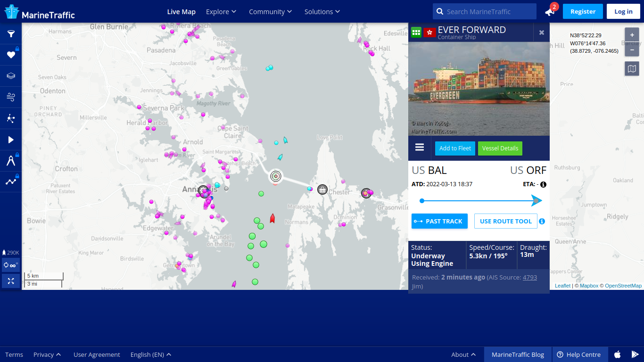
Task: Open AIS source 4793 link
Action: [x=530, y=277]
